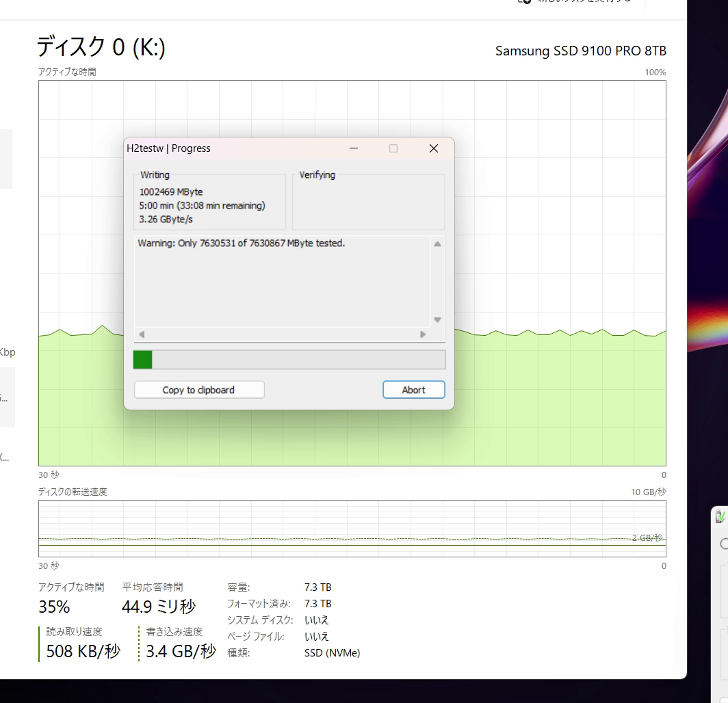Screen dimensions: 728x703
Task: Click the 508 KB/秒 read speed value
Action: pos(83,651)
